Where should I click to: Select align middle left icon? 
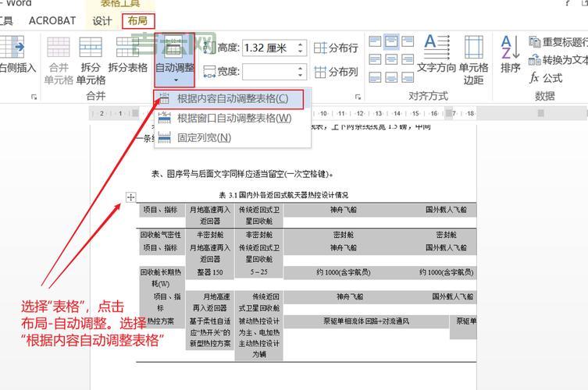coord(375,59)
